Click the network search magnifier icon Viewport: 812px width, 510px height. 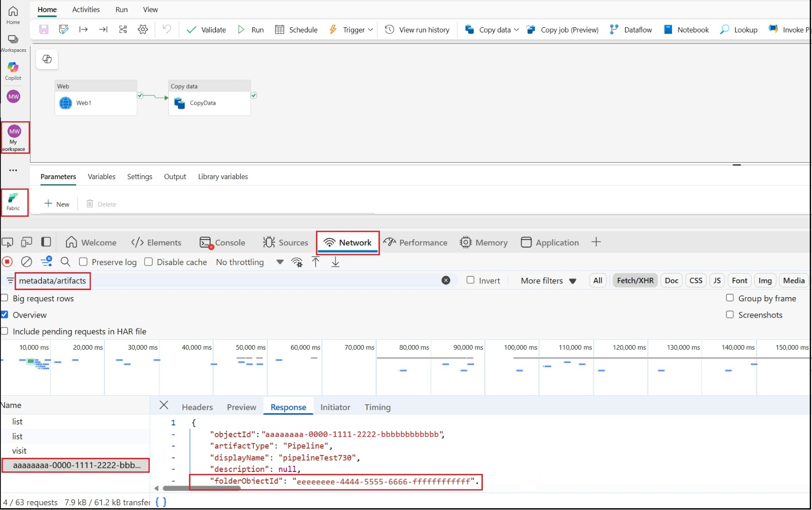click(x=65, y=262)
